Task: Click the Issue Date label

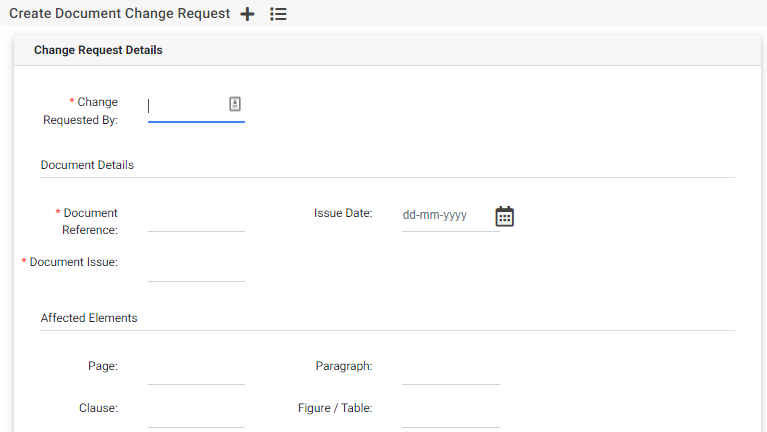Action: click(x=343, y=213)
